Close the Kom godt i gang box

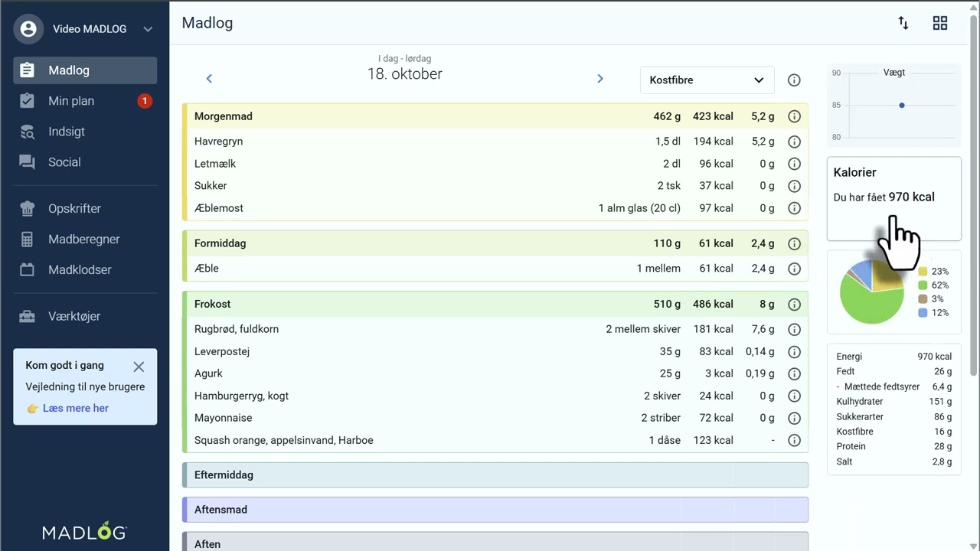click(139, 367)
